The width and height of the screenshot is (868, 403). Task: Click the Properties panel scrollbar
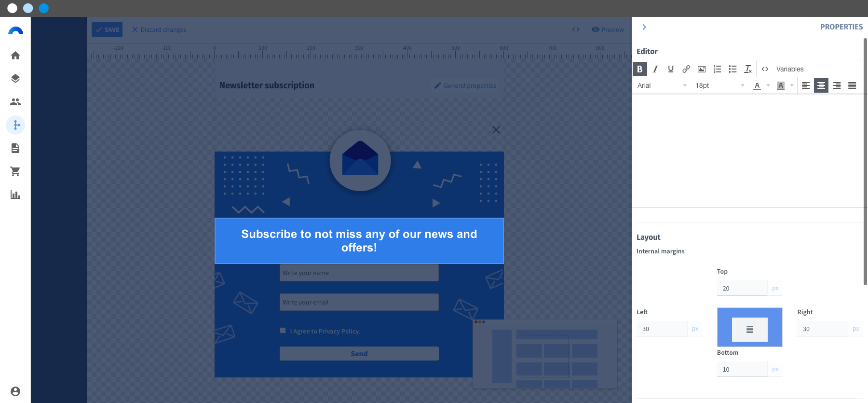click(x=865, y=162)
